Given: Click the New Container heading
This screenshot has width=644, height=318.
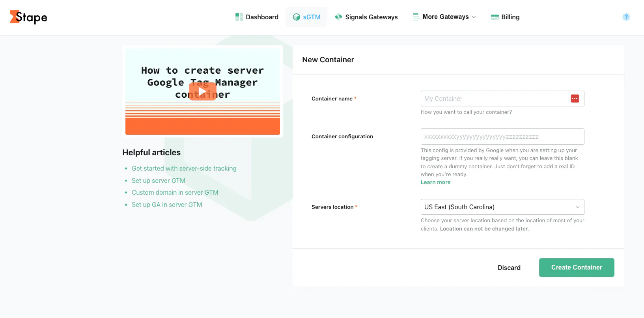Looking at the screenshot, I should pyautogui.click(x=328, y=60).
